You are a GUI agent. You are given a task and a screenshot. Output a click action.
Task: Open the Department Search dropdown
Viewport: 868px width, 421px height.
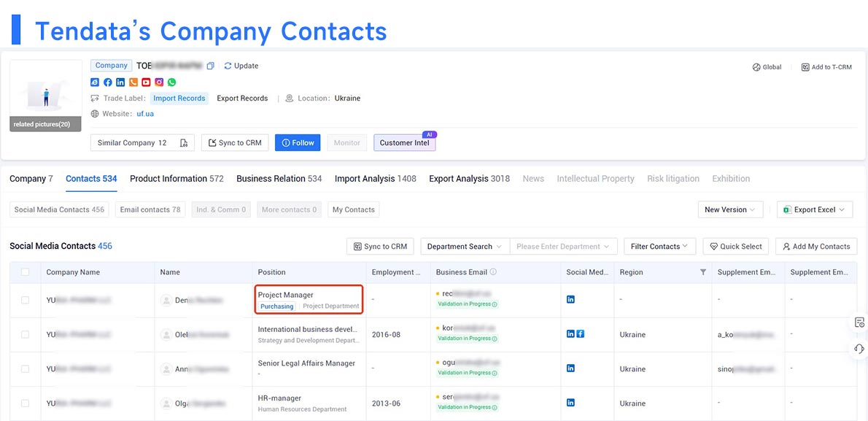coord(465,247)
